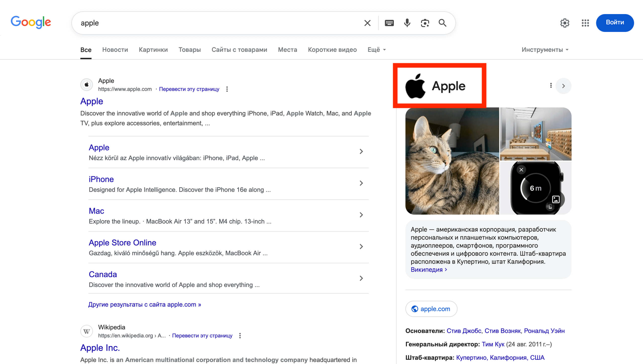643x364 pixels.
Task: Open more options for the Wikipedia result
Action: [240, 336]
